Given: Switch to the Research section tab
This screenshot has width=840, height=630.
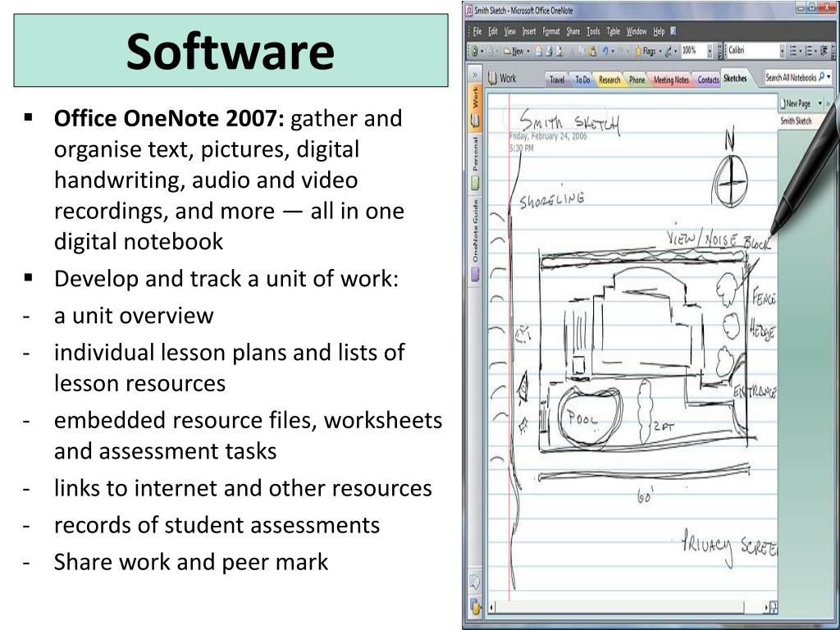Looking at the screenshot, I should point(609,80).
